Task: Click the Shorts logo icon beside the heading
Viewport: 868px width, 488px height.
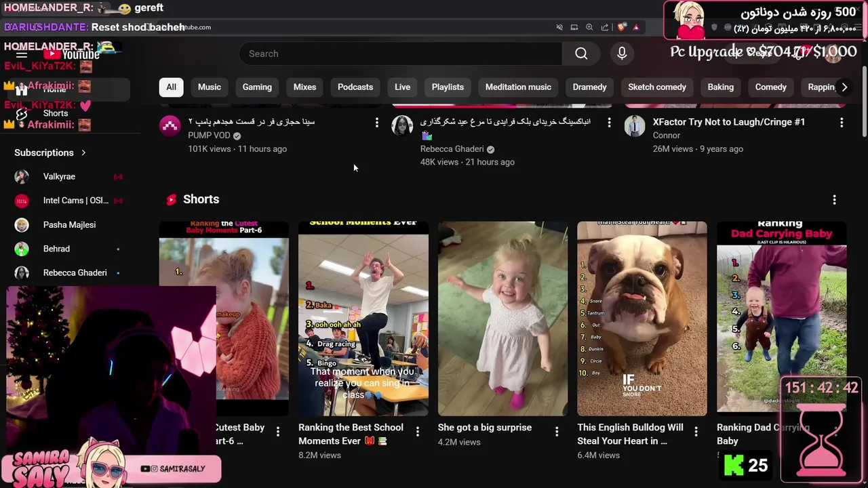Action: (172, 199)
